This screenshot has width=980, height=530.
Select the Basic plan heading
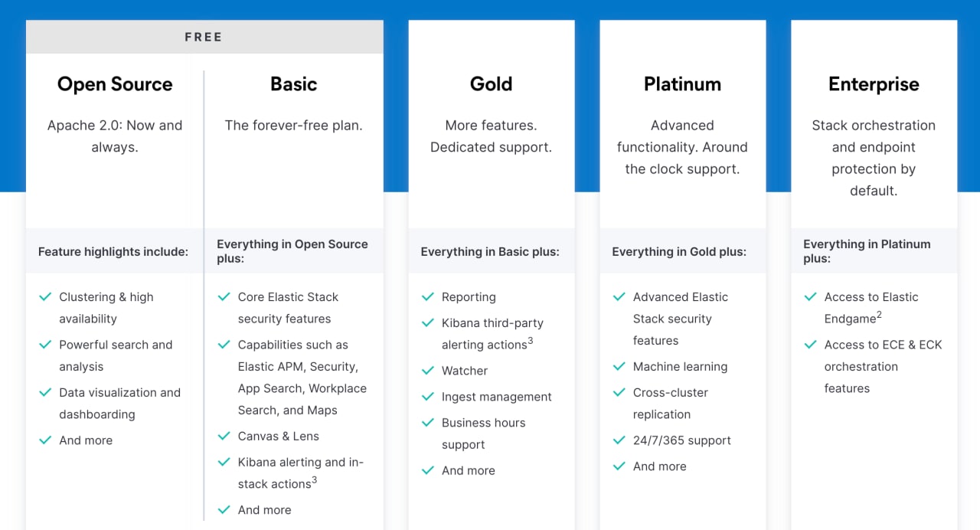[x=293, y=84]
